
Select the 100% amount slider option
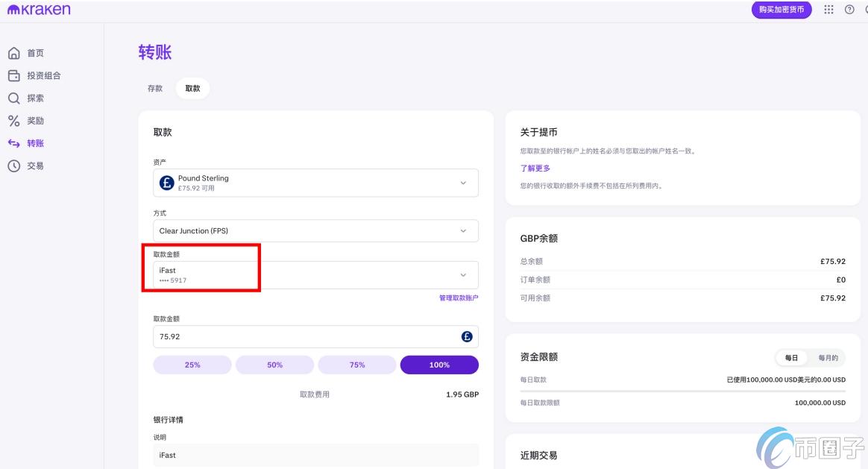pos(439,365)
